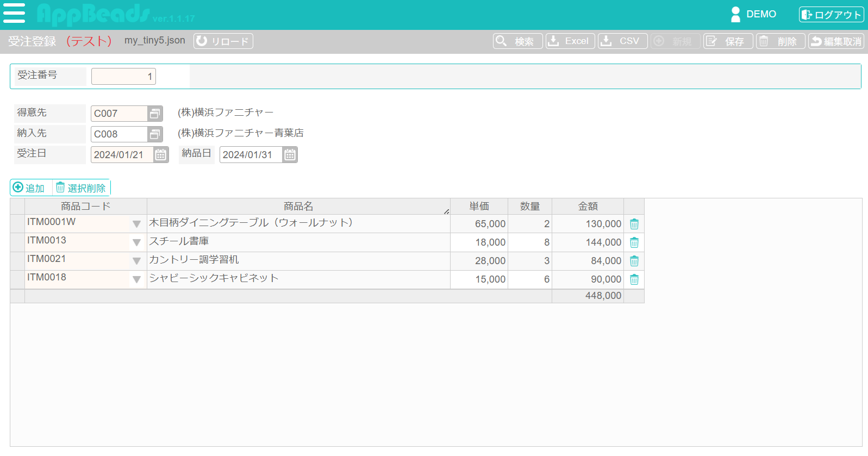Open the 得意先 lookup dialog icon
868x456 pixels.
tap(155, 114)
